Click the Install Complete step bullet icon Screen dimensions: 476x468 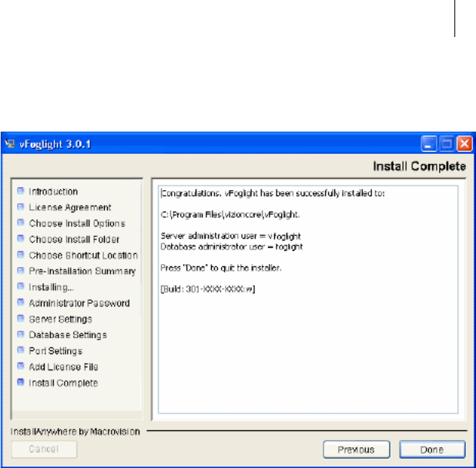point(21,382)
